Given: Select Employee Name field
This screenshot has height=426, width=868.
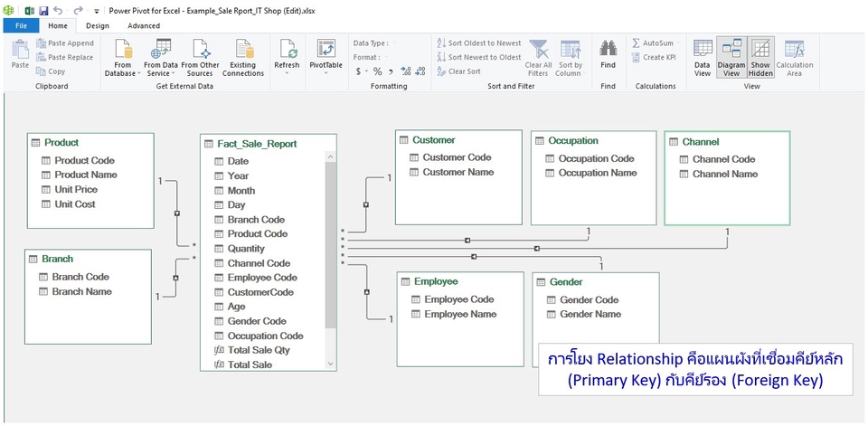Looking at the screenshot, I should [x=460, y=314].
